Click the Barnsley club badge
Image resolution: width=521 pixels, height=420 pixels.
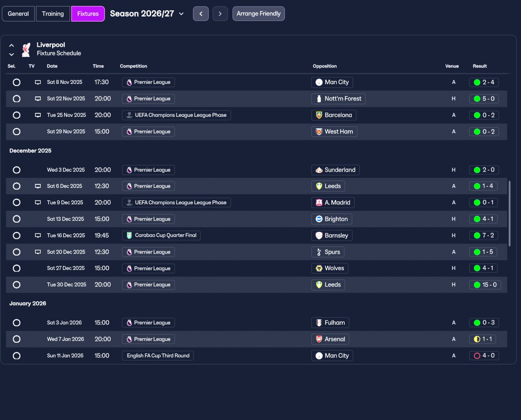(319, 235)
